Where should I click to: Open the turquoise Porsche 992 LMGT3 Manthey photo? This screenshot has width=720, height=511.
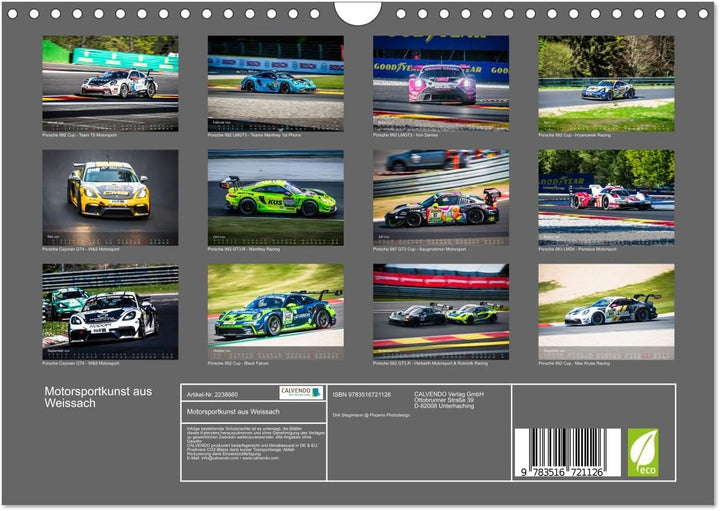[276, 84]
